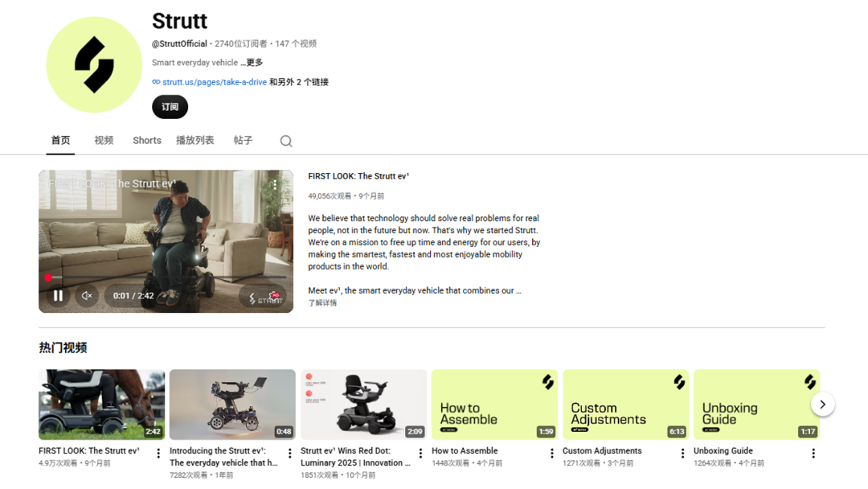Click the 147 个视频 count text
Screen dimensions: 868x489
coord(296,43)
